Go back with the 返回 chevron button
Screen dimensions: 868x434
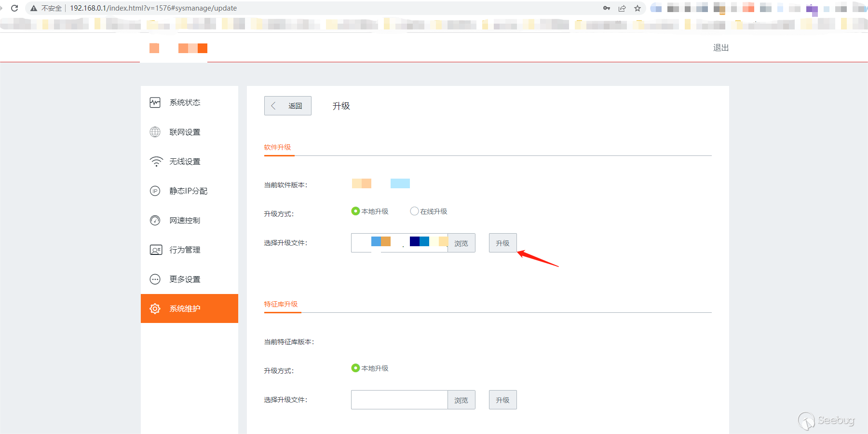coord(287,106)
